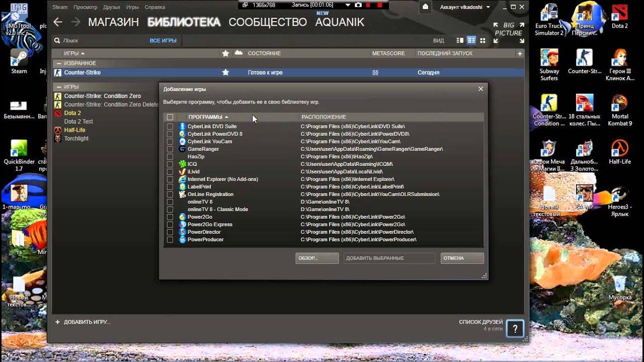The height and width of the screenshot is (362, 644).
Task: Toggle favorite star for Counter-Strike
Action: pos(225,72)
